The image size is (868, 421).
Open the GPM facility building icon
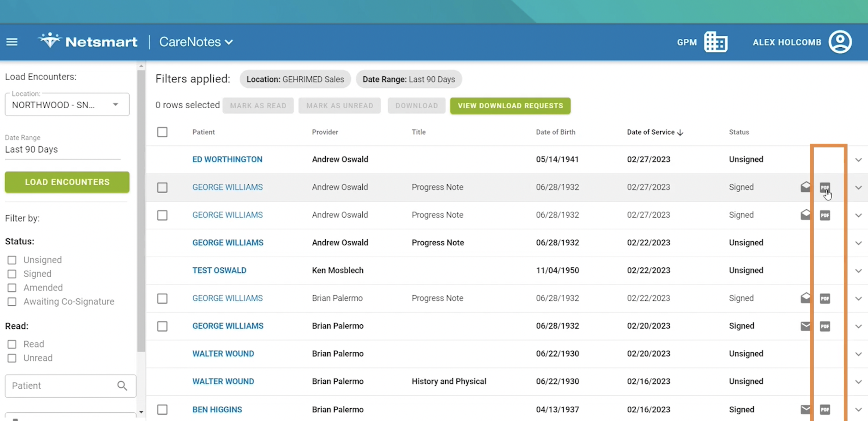pyautogui.click(x=716, y=42)
